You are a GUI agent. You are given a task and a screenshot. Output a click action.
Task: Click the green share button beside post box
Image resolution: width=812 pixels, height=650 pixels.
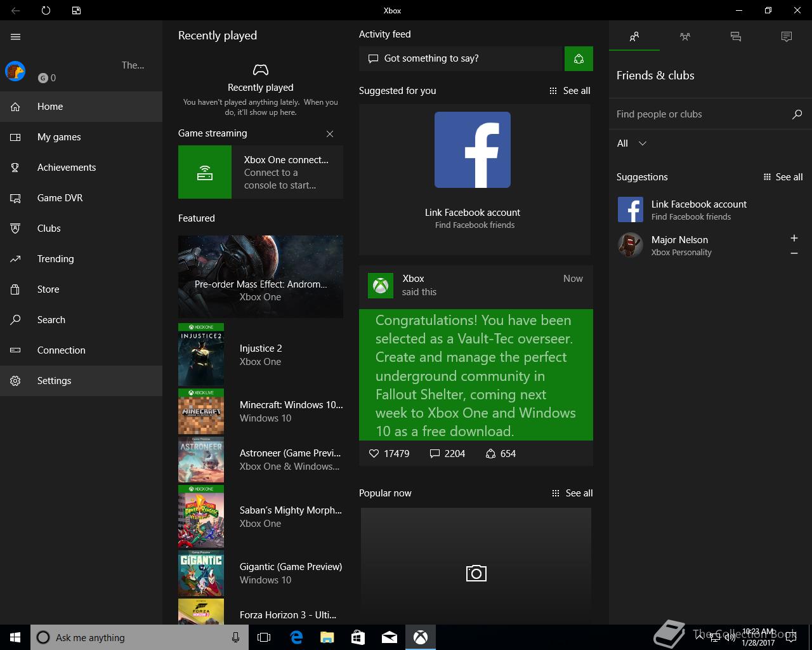[579, 58]
